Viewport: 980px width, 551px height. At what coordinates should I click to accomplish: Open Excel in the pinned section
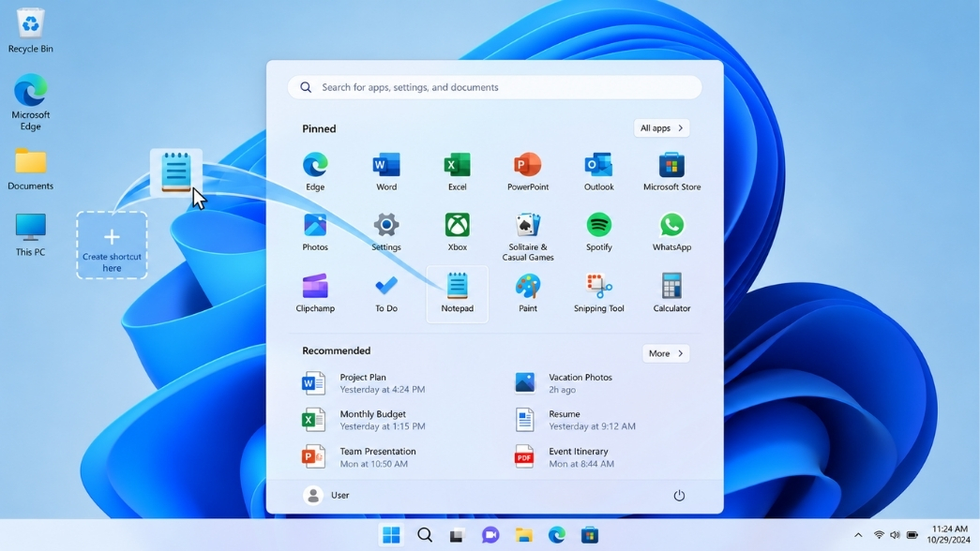coord(457,171)
